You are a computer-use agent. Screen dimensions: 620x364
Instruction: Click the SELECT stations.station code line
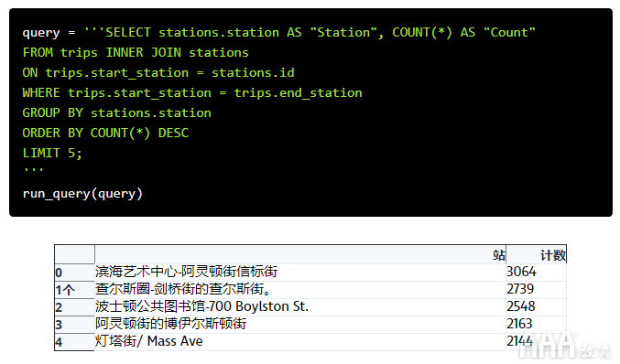pos(279,32)
